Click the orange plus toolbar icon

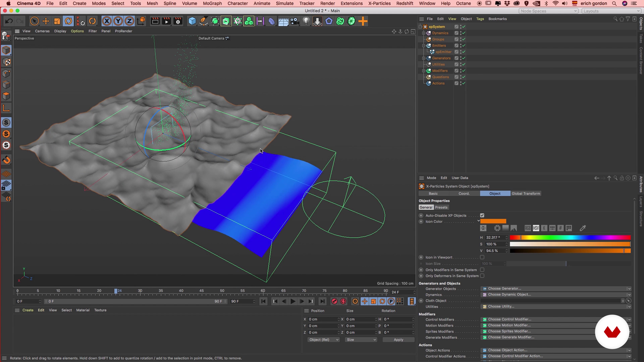[x=363, y=21]
